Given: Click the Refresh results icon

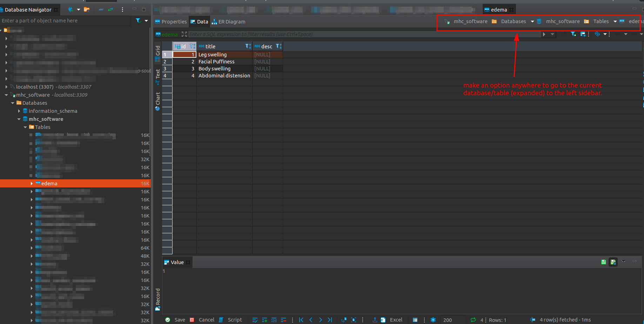Looking at the screenshot, I should (473, 320).
